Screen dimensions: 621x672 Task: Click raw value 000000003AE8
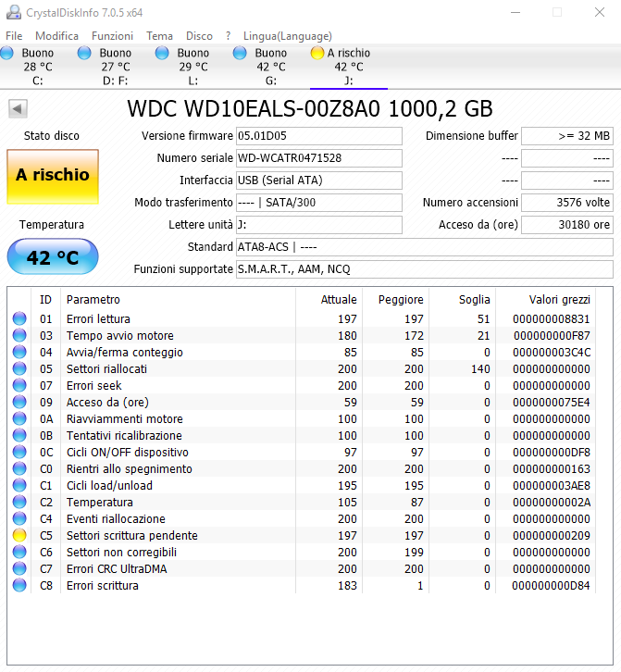(x=552, y=485)
